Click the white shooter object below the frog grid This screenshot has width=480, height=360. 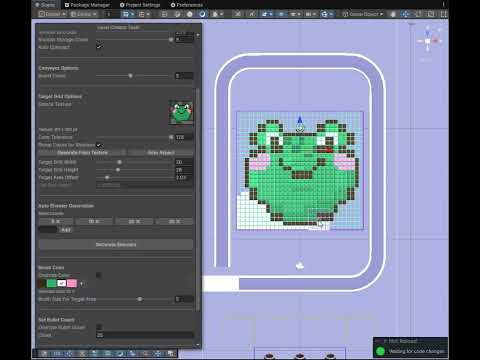[x=300, y=266]
